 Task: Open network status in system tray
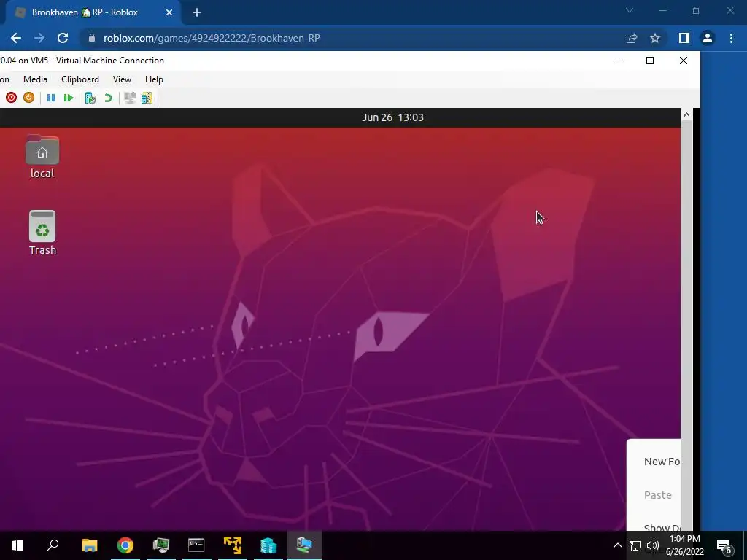point(635,545)
